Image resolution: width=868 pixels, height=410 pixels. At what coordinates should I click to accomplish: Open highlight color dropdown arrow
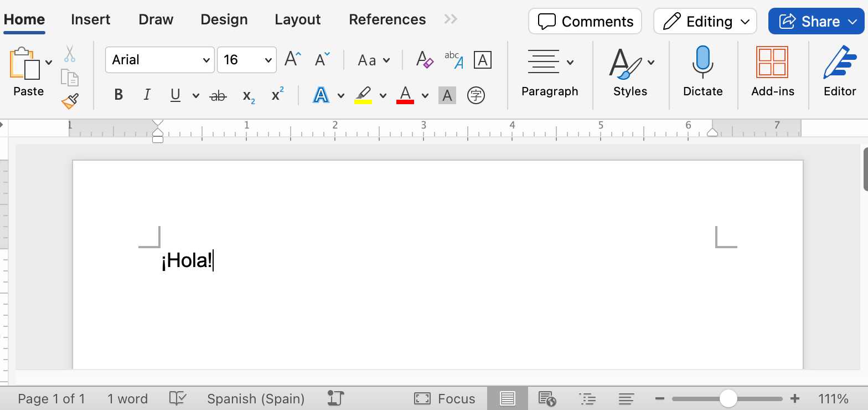[383, 96]
